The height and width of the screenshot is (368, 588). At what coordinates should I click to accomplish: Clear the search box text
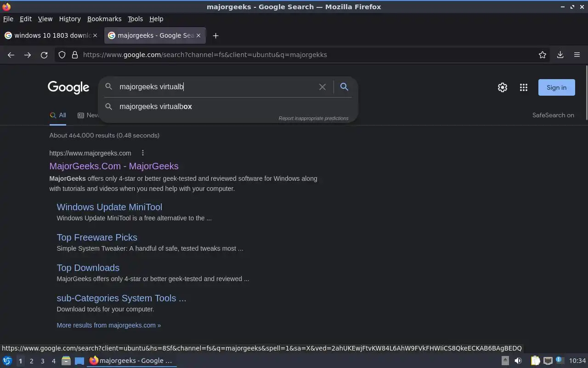pos(322,86)
